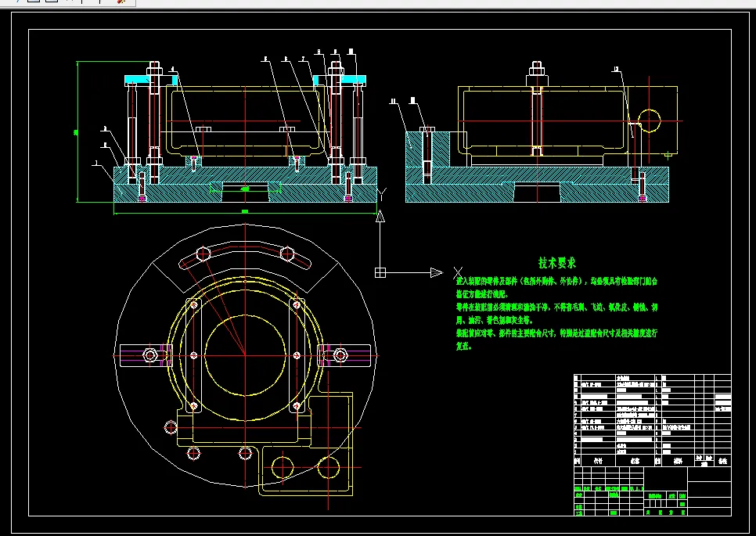Click the horizontal width dimension below front view
Screen dimensions: 756x536
pyautogui.click(x=245, y=211)
